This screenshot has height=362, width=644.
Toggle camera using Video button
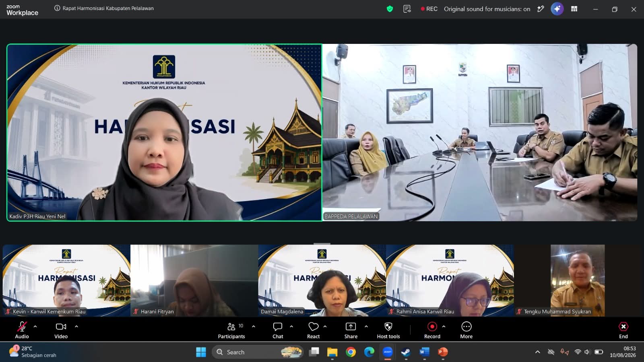tap(61, 330)
